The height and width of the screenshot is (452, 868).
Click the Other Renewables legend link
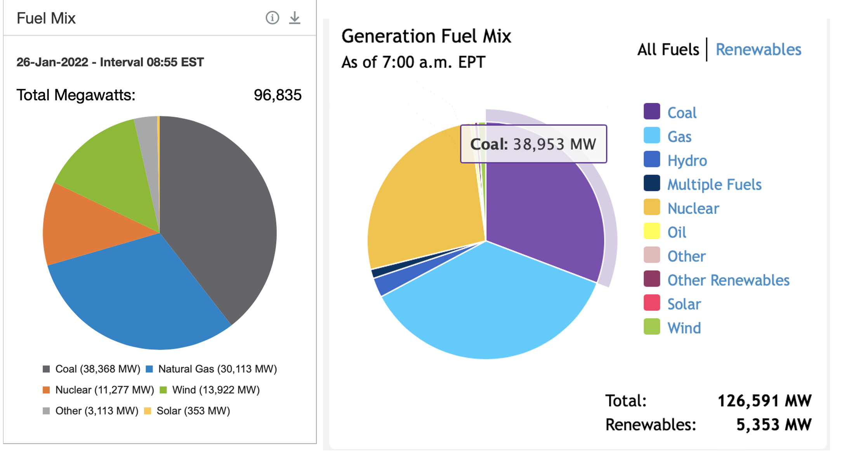click(728, 280)
